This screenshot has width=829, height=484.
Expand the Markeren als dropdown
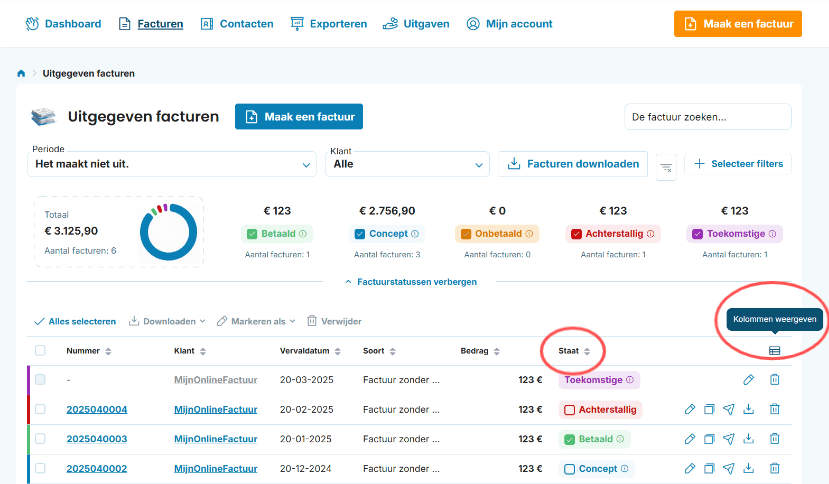click(256, 322)
